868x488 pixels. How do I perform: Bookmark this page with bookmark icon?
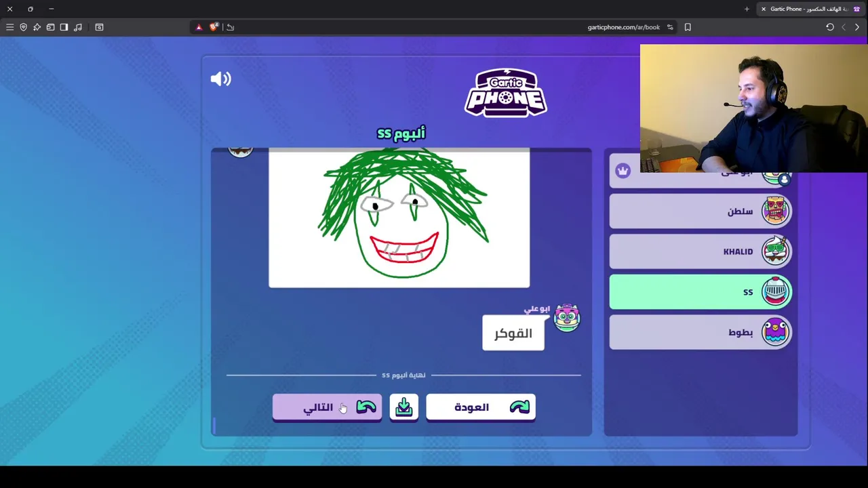[688, 27]
